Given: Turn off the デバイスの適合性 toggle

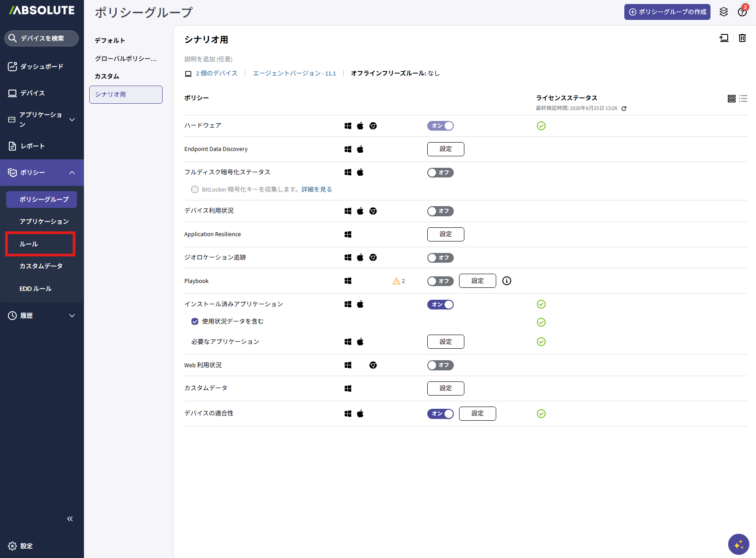Looking at the screenshot, I should [441, 414].
